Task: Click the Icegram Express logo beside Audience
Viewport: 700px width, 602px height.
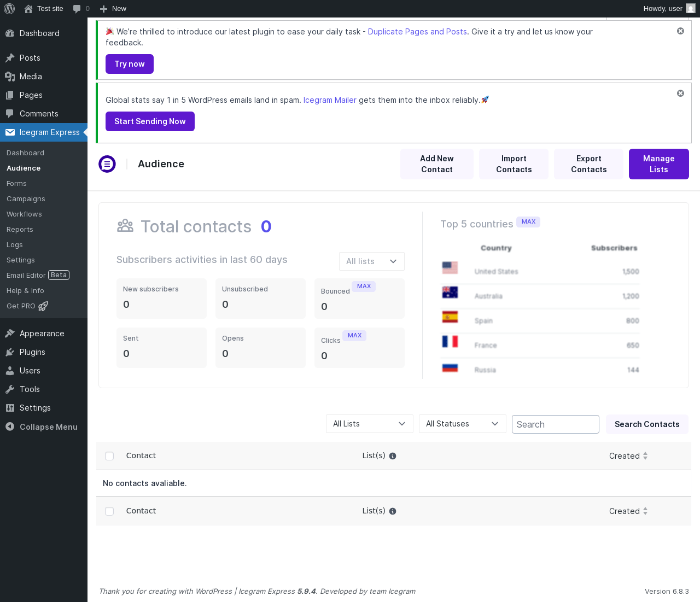Action: tap(107, 164)
